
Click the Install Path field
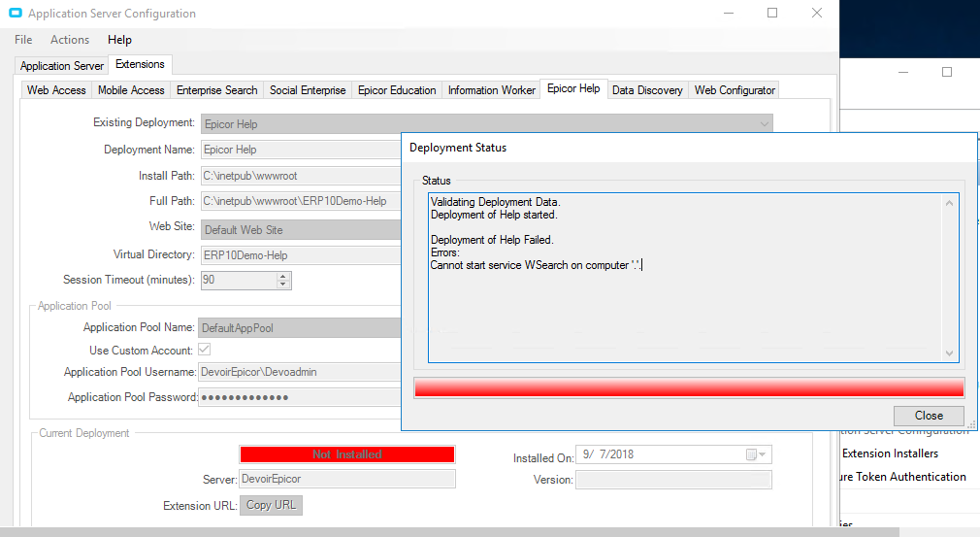[301, 176]
